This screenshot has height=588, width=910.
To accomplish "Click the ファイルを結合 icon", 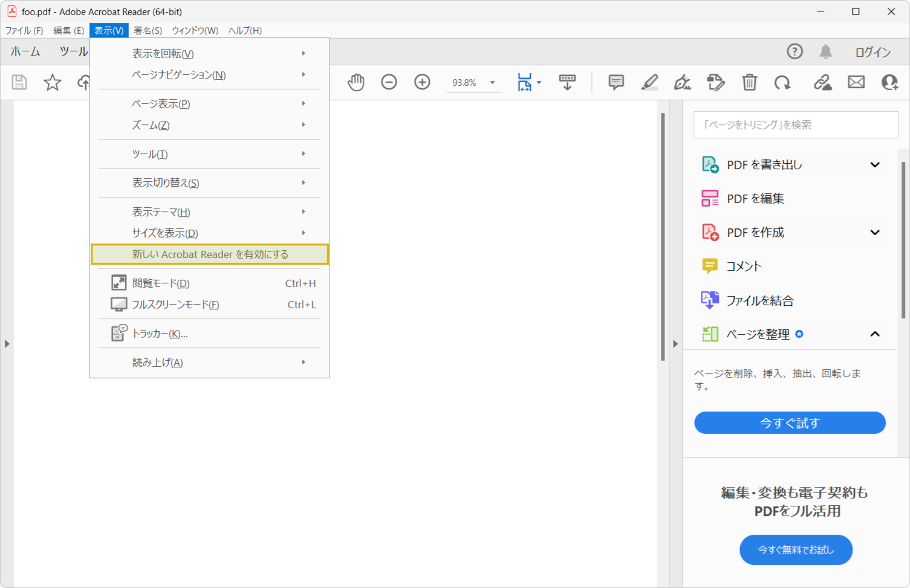I will 710,300.
